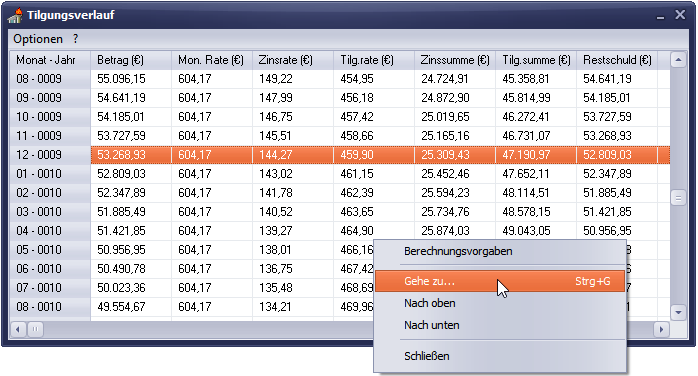
Task: Click the Zinssumme cell 25.594,23
Action: 455,193
